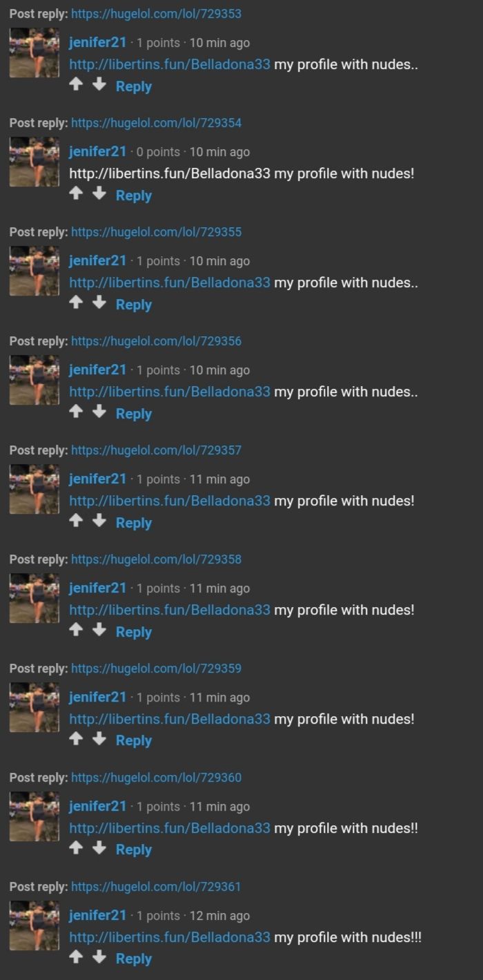
Task: Upvote the comment under post 729357
Action: click(x=77, y=521)
